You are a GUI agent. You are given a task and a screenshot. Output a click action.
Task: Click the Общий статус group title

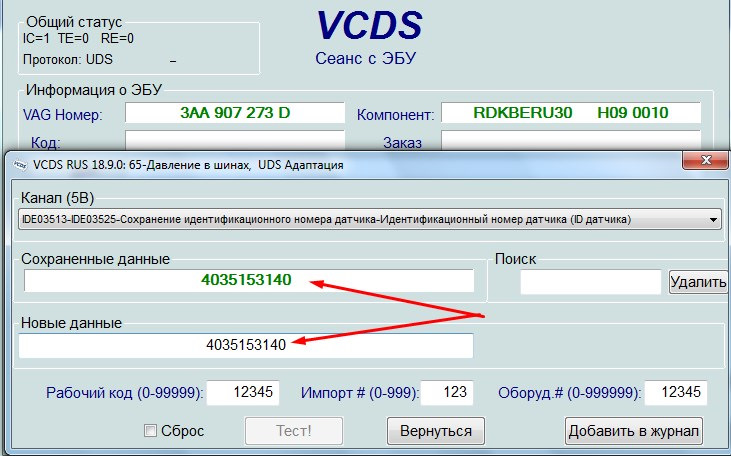[74, 22]
